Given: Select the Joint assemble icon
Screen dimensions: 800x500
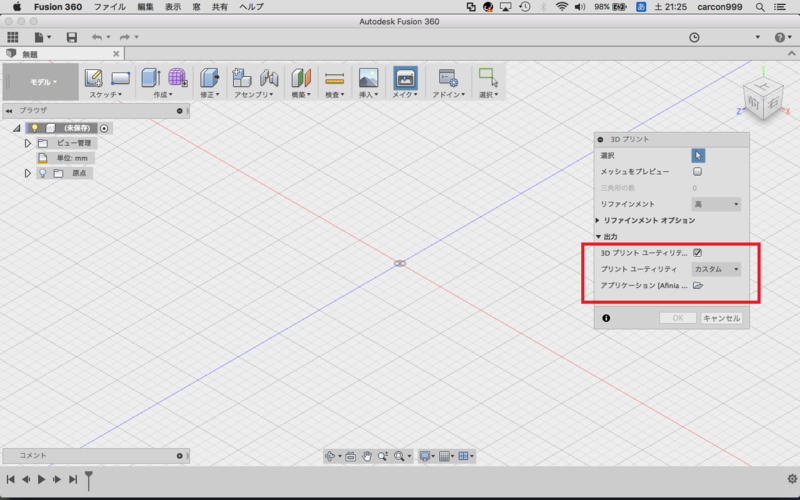Looking at the screenshot, I should tap(269, 78).
